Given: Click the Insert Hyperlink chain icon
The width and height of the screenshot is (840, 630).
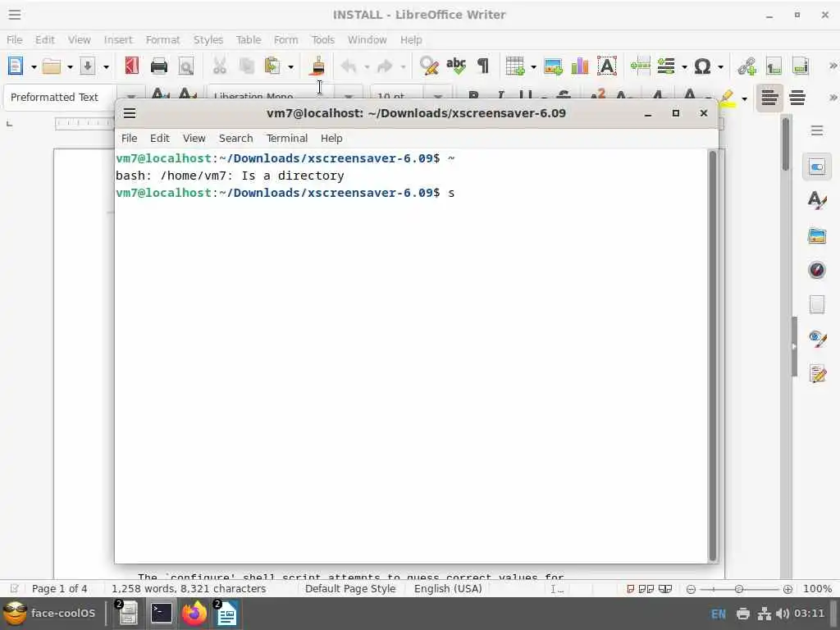Looking at the screenshot, I should [x=746, y=66].
